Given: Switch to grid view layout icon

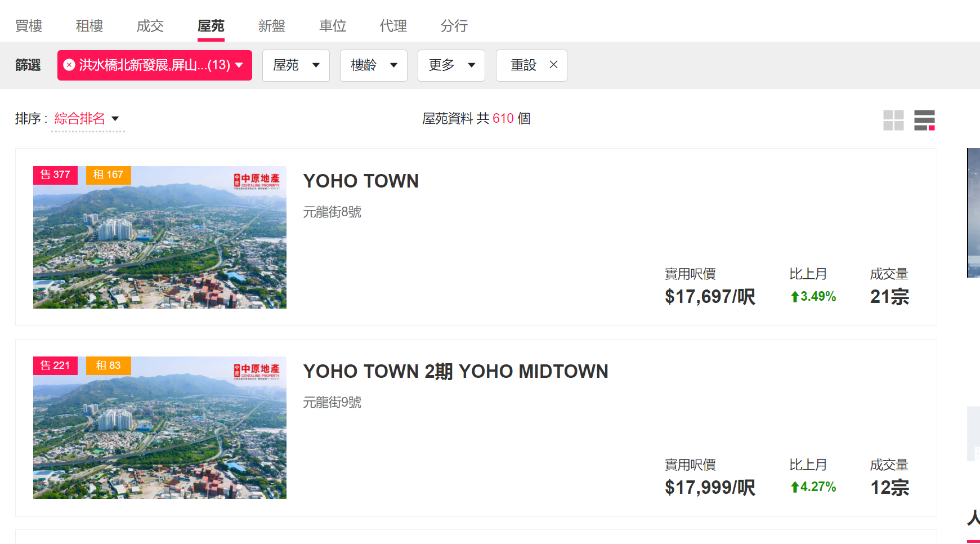Looking at the screenshot, I should click(893, 120).
